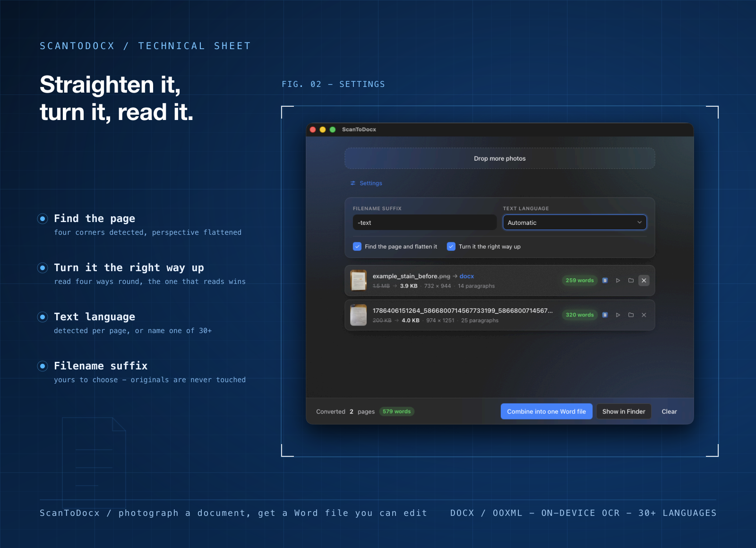This screenshot has height=548, width=756.
Task: Remove the 1786406151264 file with its X
Action: [x=644, y=315]
